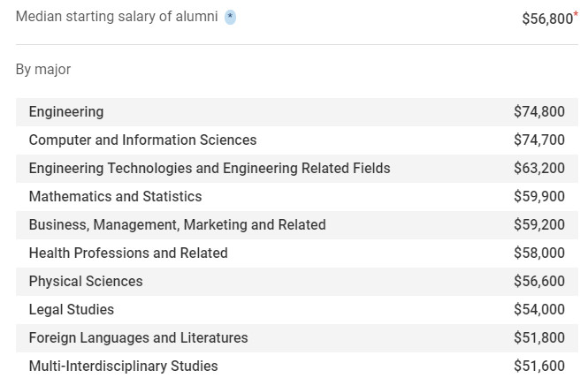
Task: Click the Physical Sciences major
Action: coord(86,281)
